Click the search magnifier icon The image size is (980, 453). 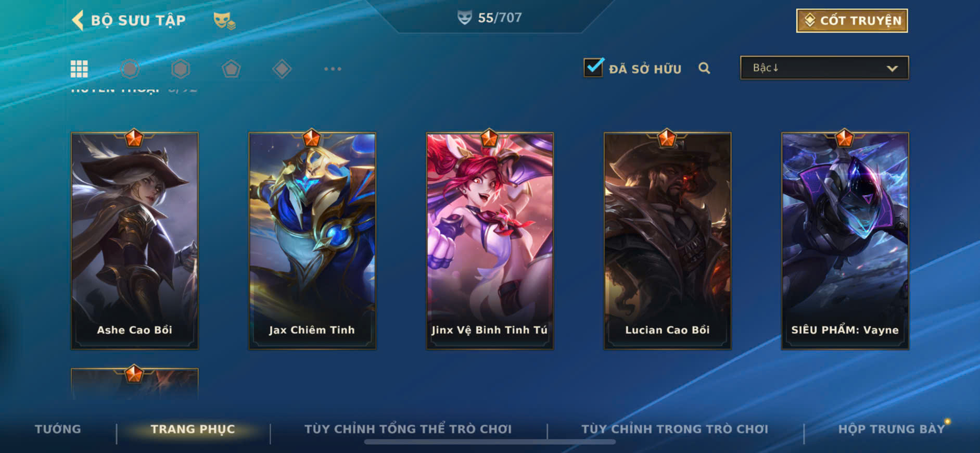pos(704,68)
